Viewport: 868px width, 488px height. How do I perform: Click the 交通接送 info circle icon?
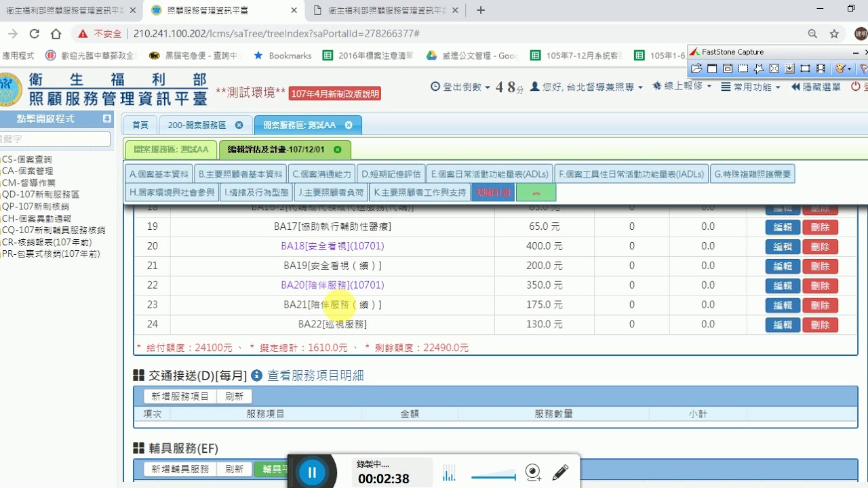coord(256,375)
